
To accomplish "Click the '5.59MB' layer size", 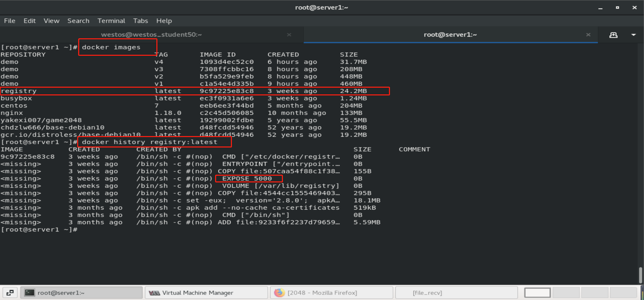I will [x=367, y=222].
